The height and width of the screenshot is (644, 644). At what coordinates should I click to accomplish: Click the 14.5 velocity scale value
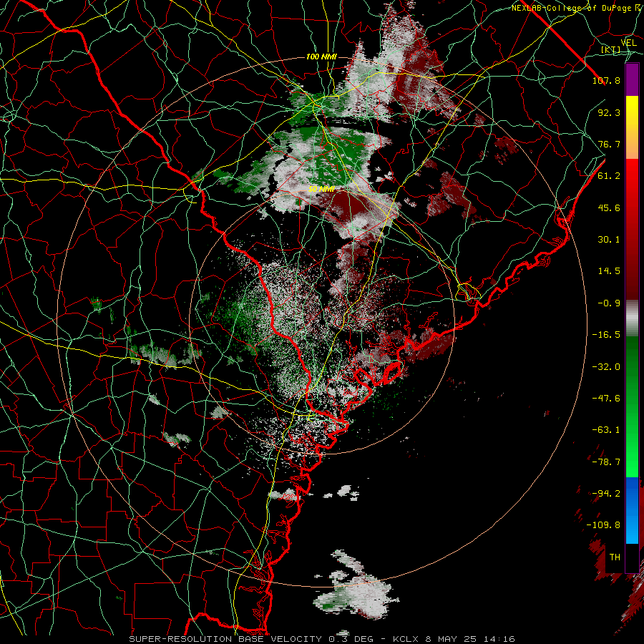click(x=609, y=271)
